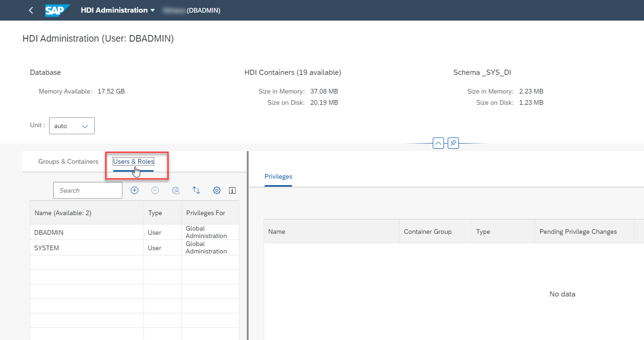
Task: Open the Unit auto dropdown
Action: (x=72, y=126)
